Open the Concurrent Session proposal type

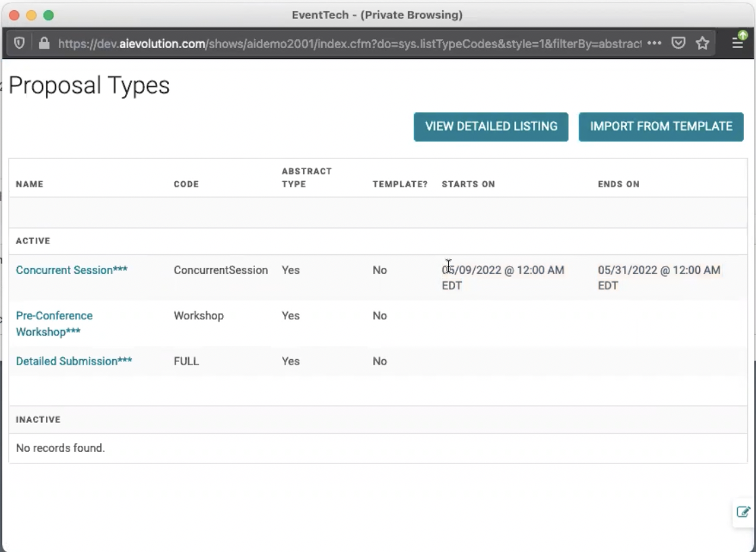tap(71, 270)
